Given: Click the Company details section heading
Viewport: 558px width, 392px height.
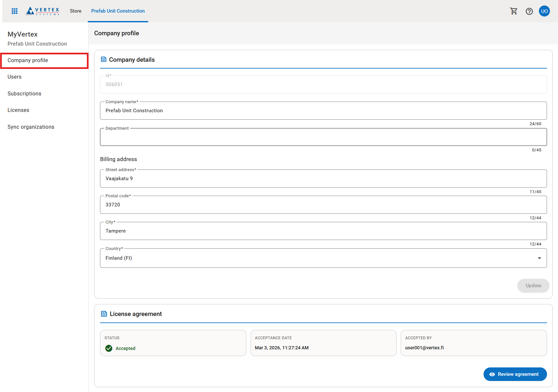Looking at the screenshot, I should point(132,60).
